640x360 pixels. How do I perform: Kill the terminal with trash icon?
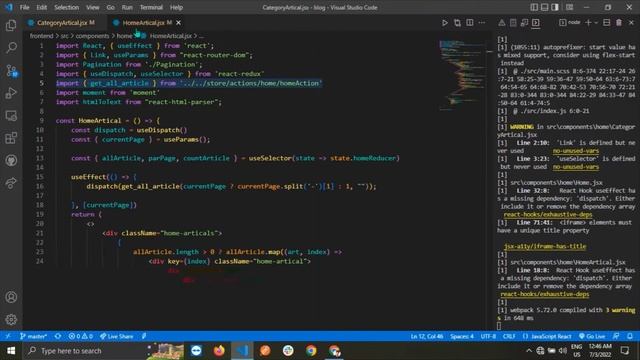pyautogui.click(x=619, y=23)
